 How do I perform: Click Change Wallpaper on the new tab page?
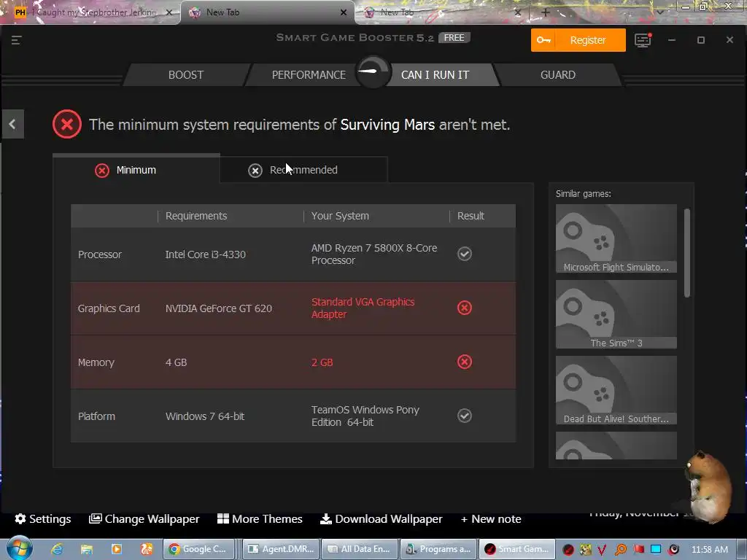144,519
